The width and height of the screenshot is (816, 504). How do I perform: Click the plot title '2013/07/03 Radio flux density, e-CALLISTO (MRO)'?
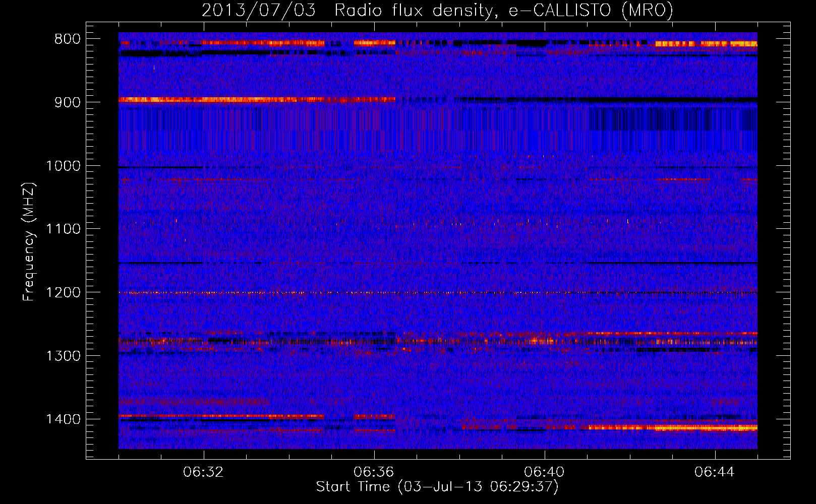(437, 11)
